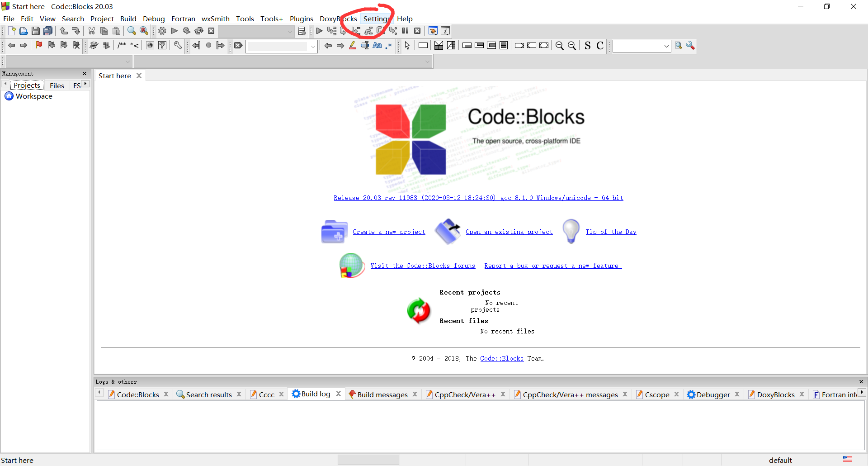Toggle Match case 'Aa' search option
This screenshot has height=466, width=868.
point(377,45)
